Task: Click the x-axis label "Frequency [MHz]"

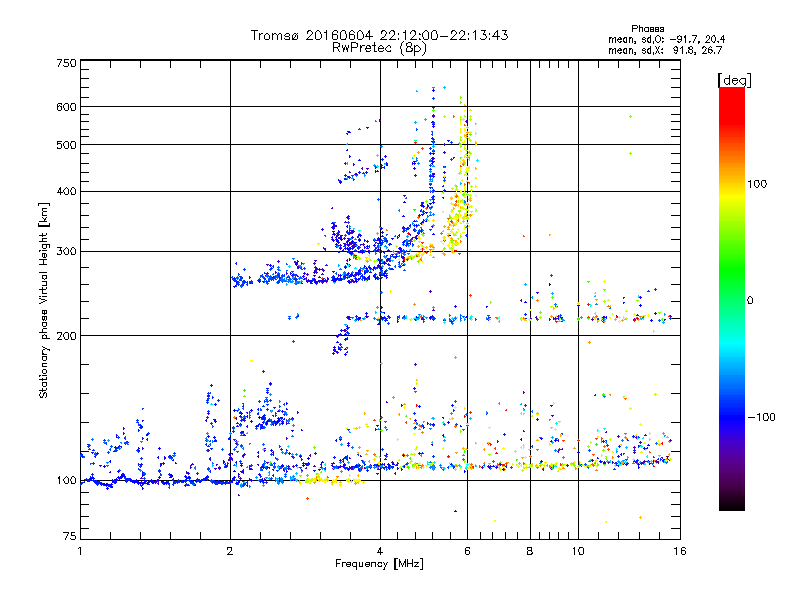Action: click(x=379, y=564)
